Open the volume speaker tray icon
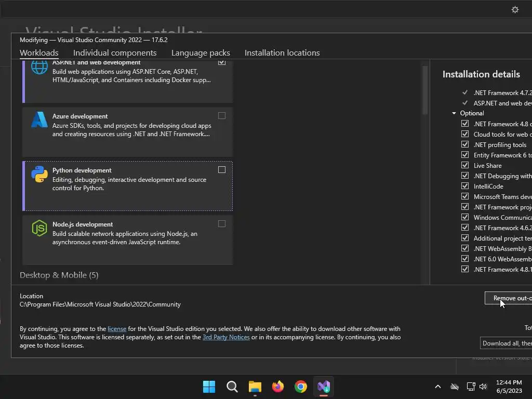 pyautogui.click(x=483, y=387)
